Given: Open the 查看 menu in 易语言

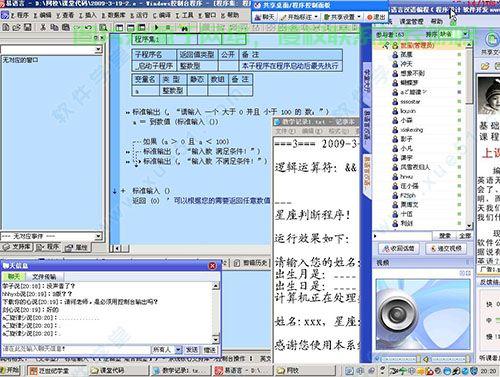Looking at the screenshot, I should click(x=65, y=15).
